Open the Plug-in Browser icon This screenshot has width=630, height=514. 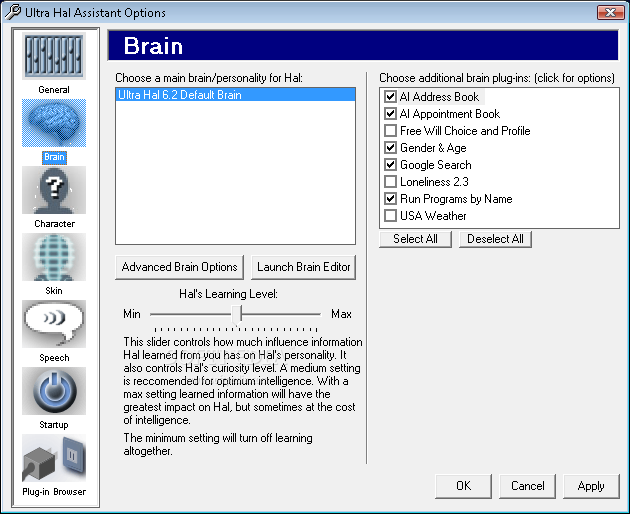(54, 458)
